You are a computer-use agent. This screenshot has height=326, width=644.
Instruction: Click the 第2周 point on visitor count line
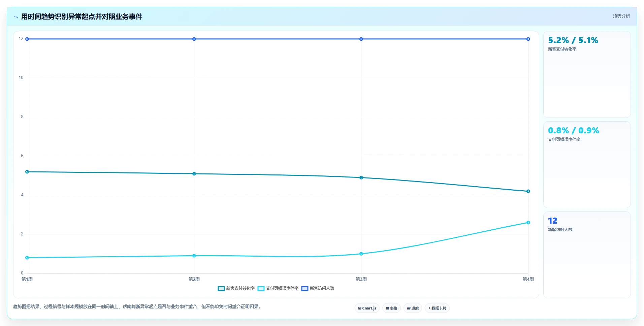tap(194, 39)
